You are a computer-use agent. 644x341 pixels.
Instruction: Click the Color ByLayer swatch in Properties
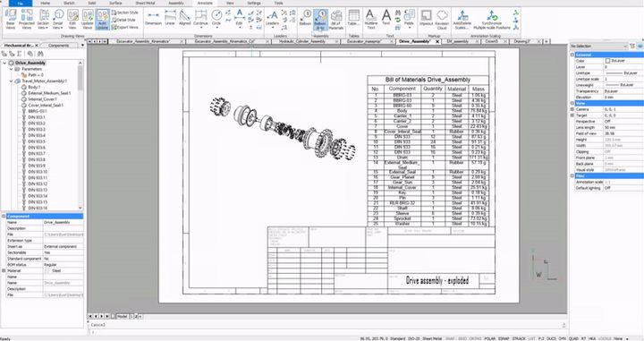coord(608,61)
